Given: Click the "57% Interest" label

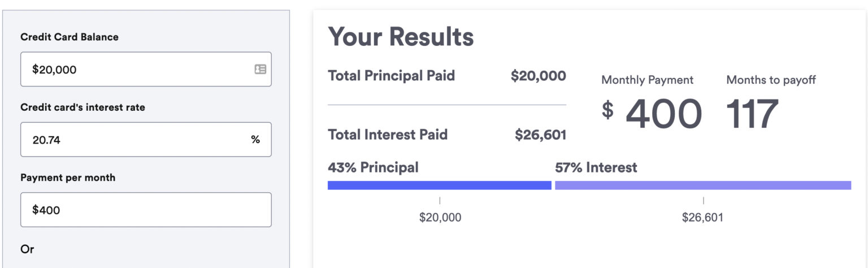Looking at the screenshot, I should tap(596, 167).
